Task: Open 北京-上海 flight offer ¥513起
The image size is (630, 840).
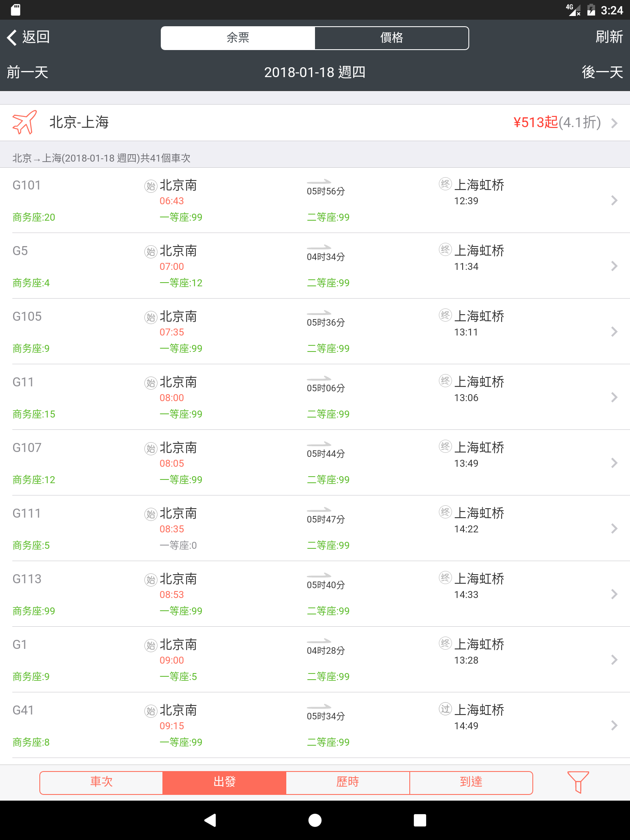Action: pos(315,123)
